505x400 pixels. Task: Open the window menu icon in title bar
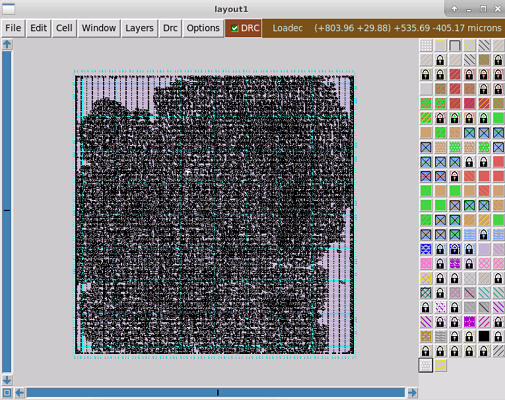(x=8, y=9)
